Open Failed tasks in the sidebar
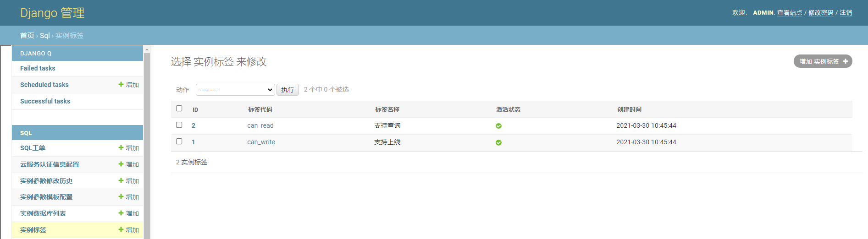Image resolution: width=868 pixels, height=239 pixels. pyautogui.click(x=38, y=68)
